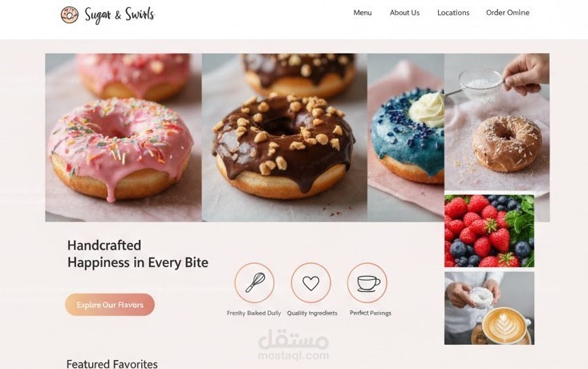This screenshot has height=369, width=588.
Task: Open the Locations nav link
Action: click(453, 13)
